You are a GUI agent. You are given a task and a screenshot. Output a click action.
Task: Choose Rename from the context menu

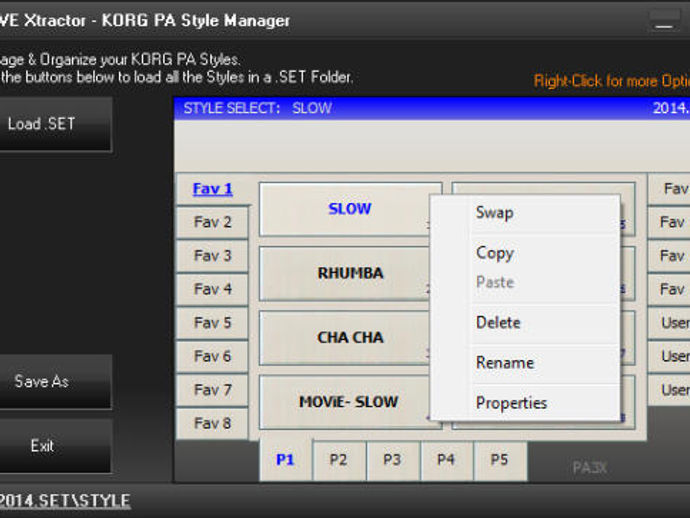[525, 363]
